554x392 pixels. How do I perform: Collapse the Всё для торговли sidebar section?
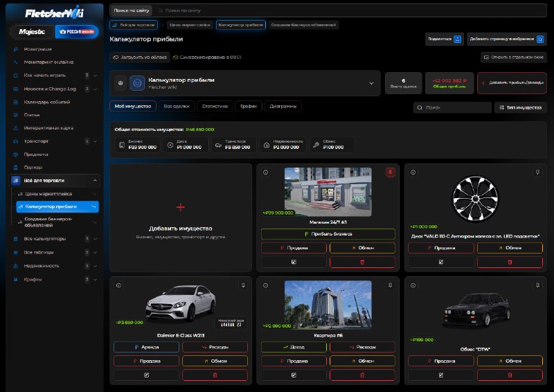[x=95, y=180]
